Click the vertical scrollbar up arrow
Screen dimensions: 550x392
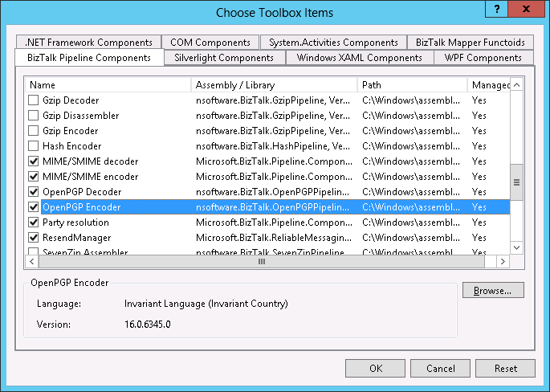[516, 85]
